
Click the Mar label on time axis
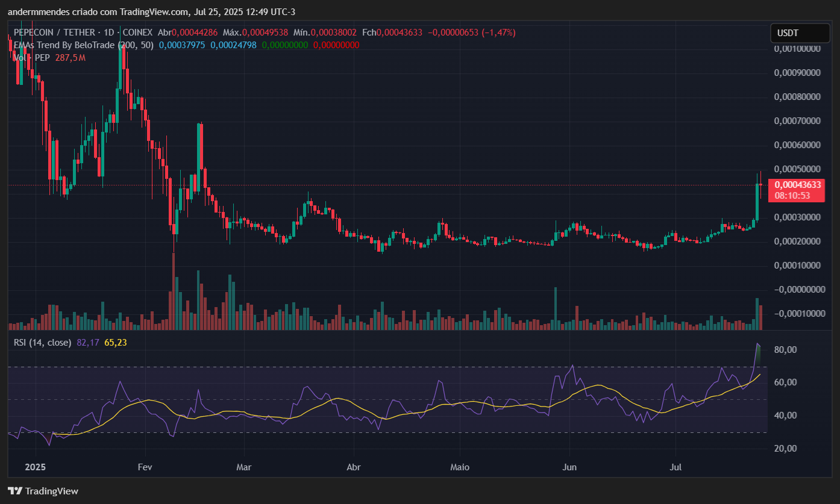pyautogui.click(x=243, y=467)
